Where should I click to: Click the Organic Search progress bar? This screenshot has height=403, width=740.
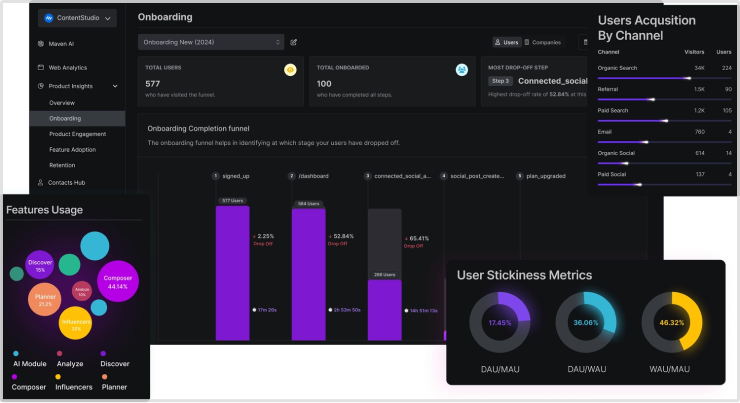[664, 78]
